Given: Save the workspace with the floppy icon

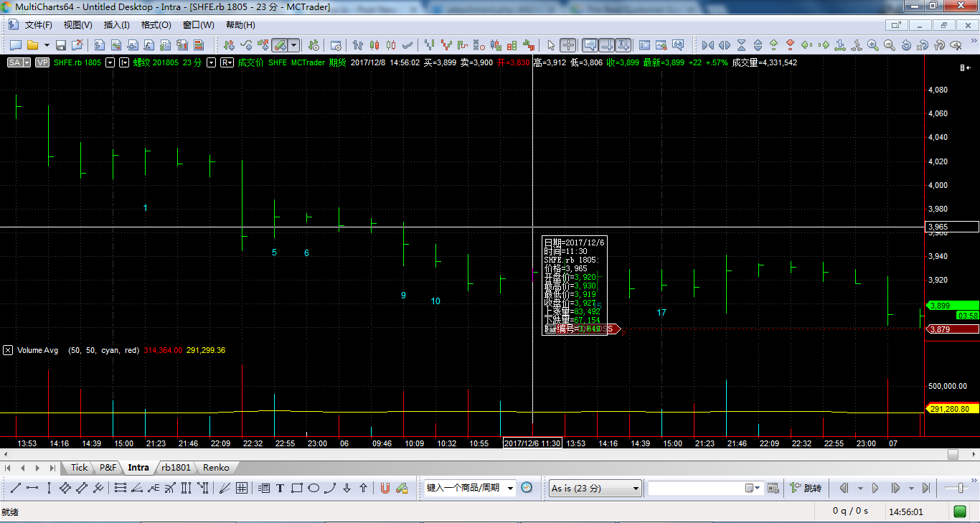Looking at the screenshot, I should pyautogui.click(x=61, y=45).
